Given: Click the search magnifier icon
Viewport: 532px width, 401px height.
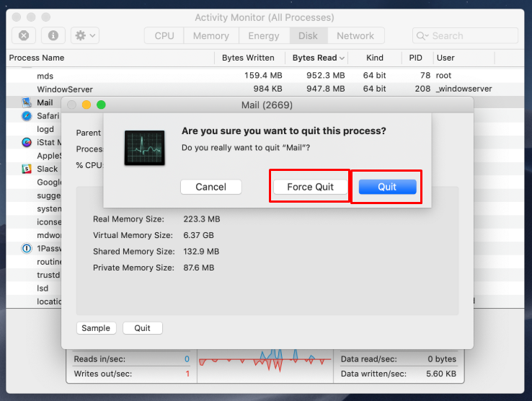Looking at the screenshot, I should (x=422, y=35).
